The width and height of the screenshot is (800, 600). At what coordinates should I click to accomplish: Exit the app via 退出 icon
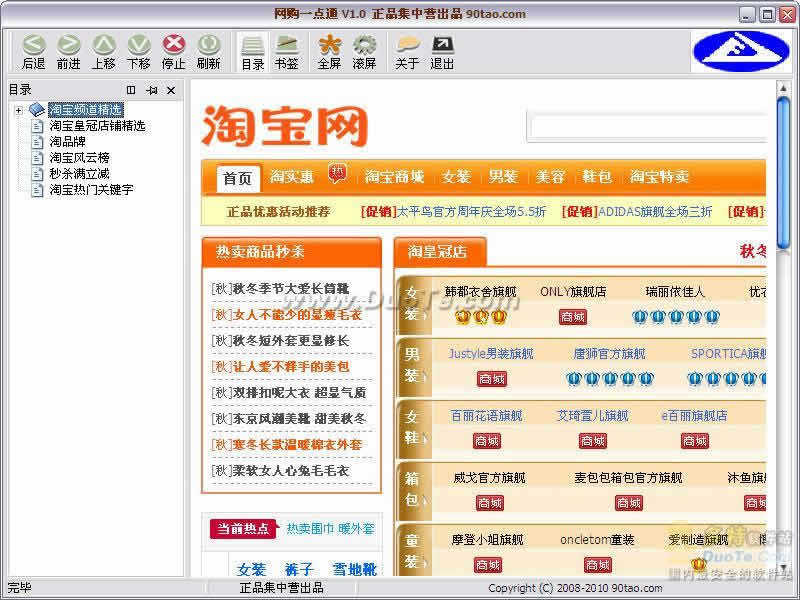click(x=442, y=52)
